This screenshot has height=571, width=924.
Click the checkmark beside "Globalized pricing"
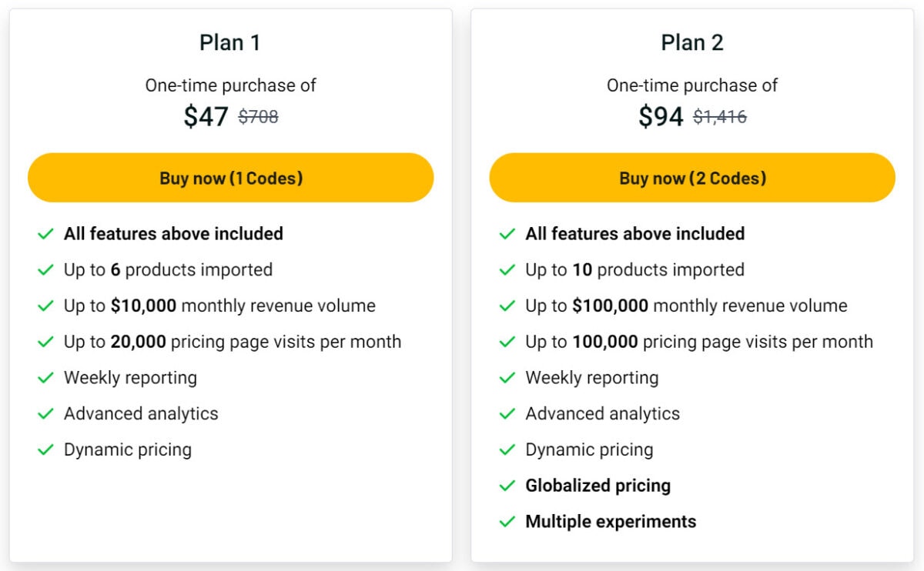507,486
